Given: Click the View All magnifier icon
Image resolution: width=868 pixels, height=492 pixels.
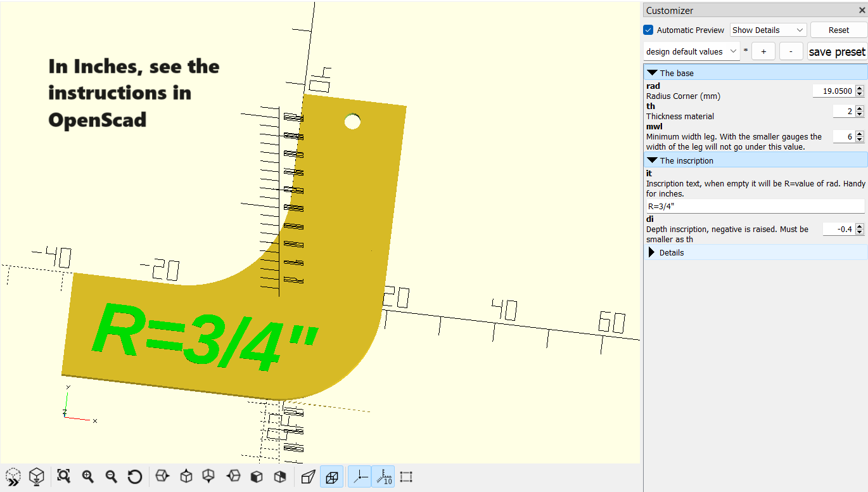Looking at the screenshot, I should (x=63, y=476).
